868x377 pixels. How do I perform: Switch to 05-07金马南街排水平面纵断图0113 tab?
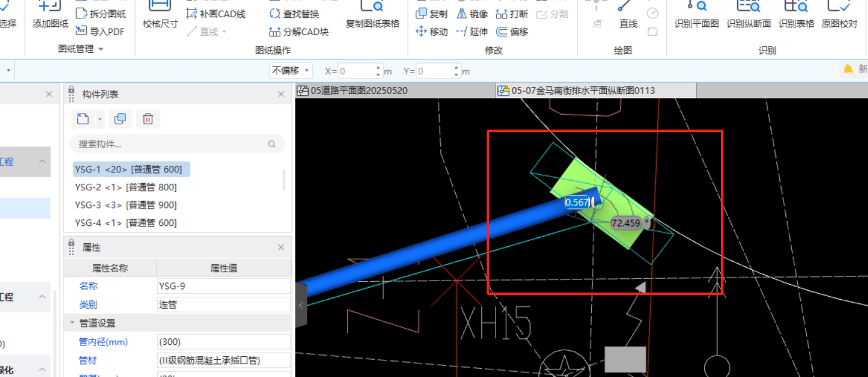point(596,90)
